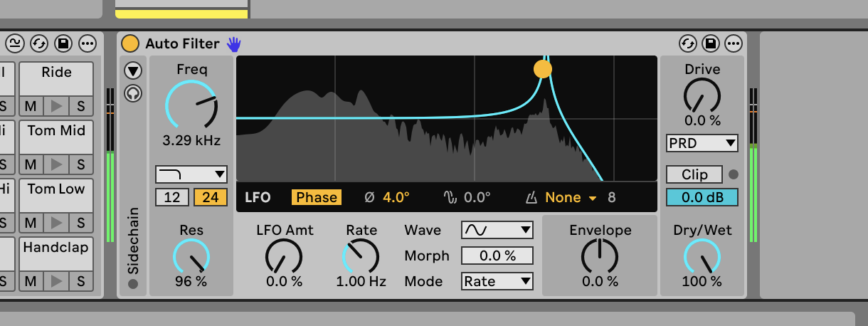The width and height of the screenshot is (868, 326).
Task: Click the Res knob
Action: pyautogui.click(x=191, y=256)
